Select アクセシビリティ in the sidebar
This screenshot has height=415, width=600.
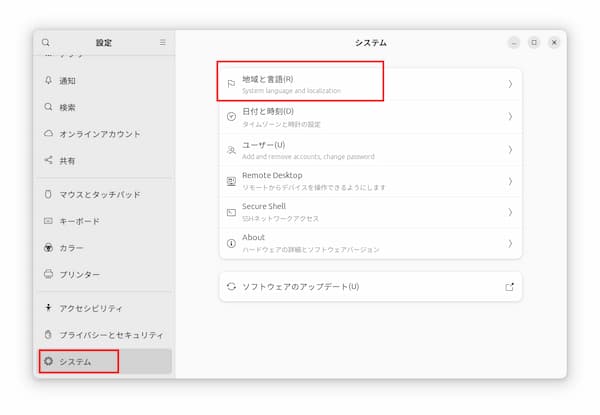coord(105,308)
